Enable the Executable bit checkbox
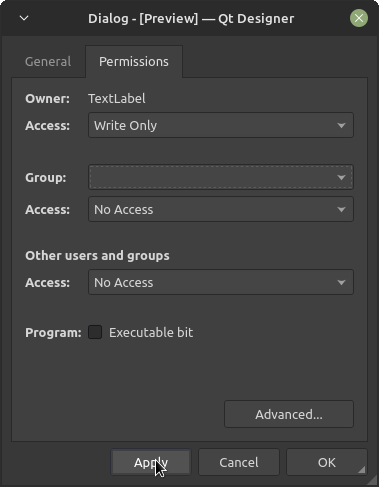The width and height of the screenshot is (379, 487). point(95,332)
